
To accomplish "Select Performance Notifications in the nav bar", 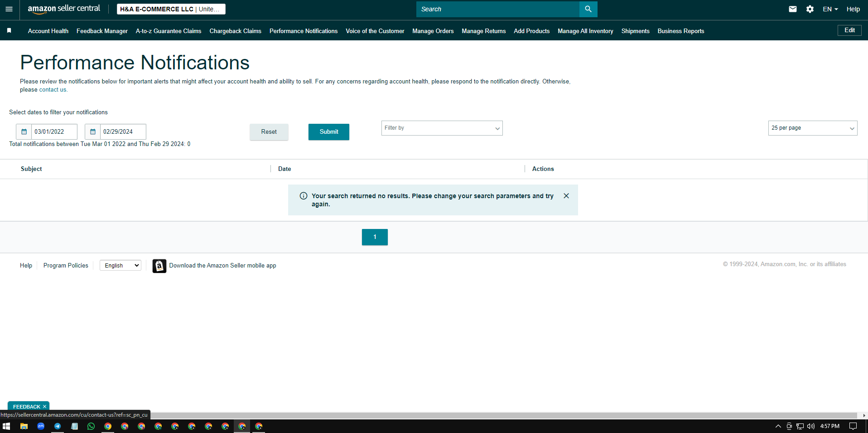I will (304, 31).
